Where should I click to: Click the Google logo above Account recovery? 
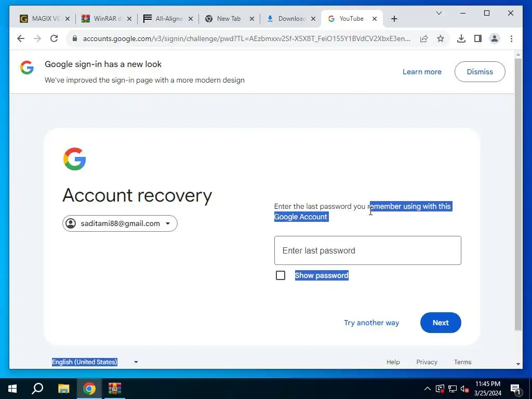coord(74,159)
